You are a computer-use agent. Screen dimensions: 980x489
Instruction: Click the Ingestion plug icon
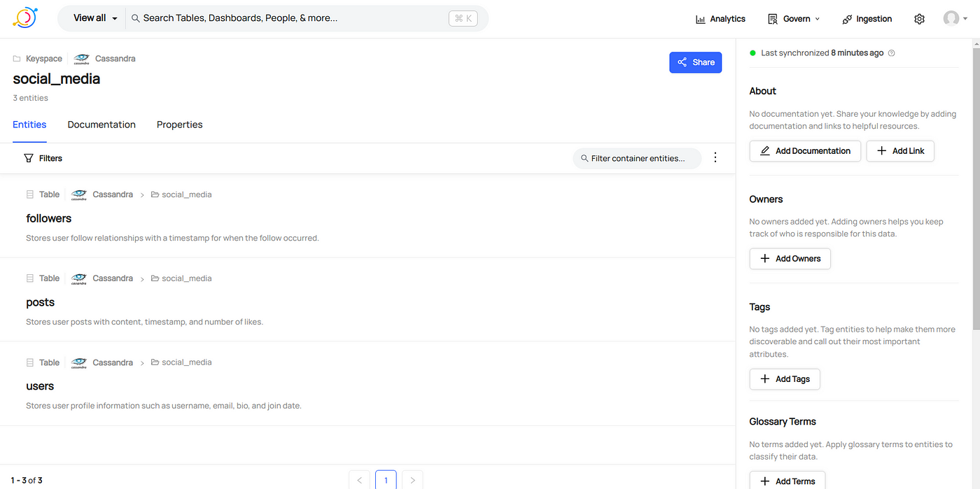[847, 20]
